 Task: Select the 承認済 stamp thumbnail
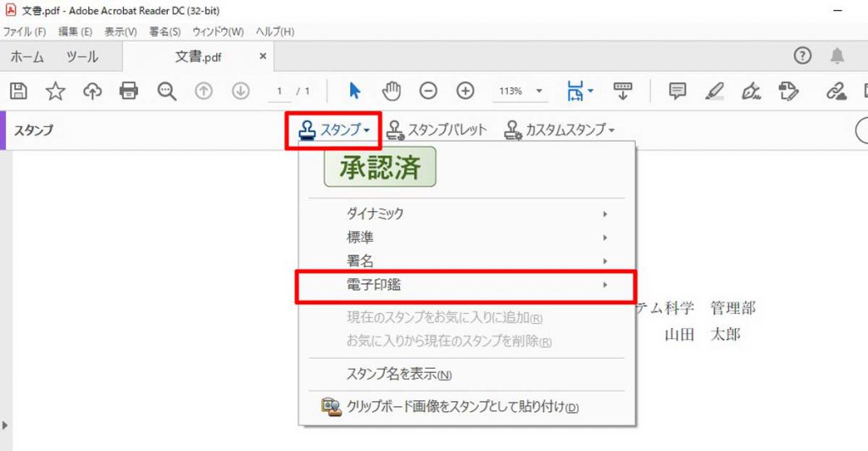point(380,166)
